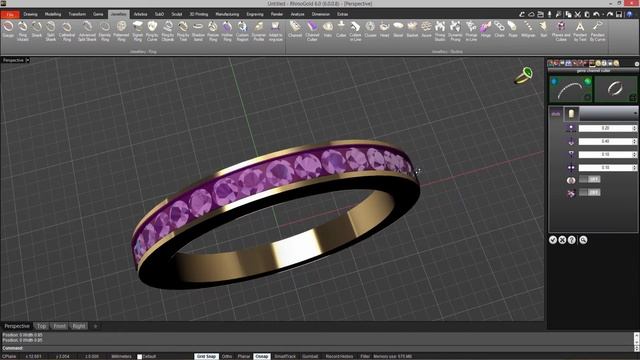Open the Advanced Split Shank tool
This screenshot has height=360, width=640.
(x=87, y=31)
